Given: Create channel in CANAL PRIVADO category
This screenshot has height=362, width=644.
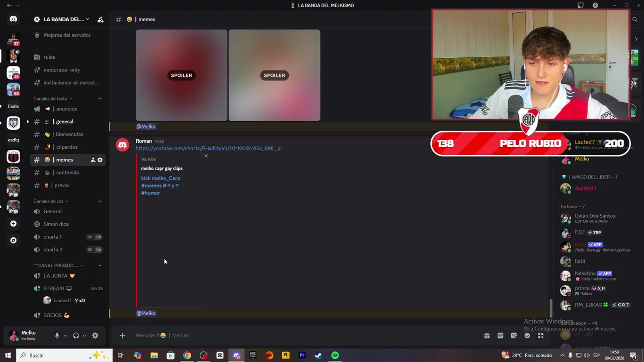Looking at the screenshot, I should [100, 265].
